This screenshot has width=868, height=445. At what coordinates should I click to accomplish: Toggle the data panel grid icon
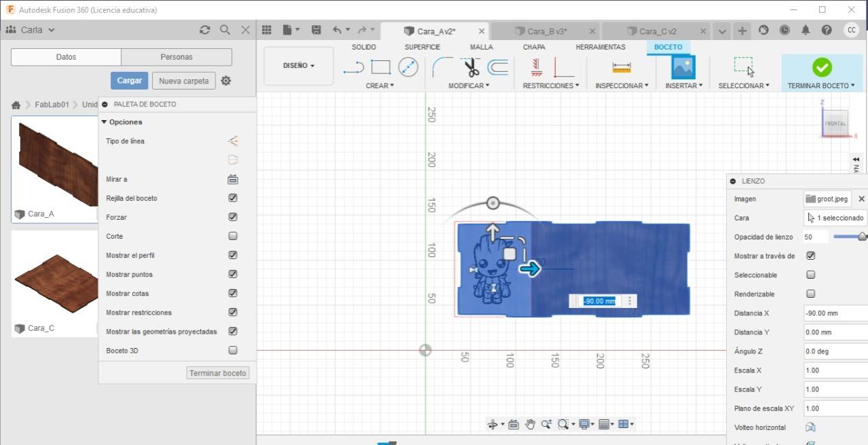point(267,30)
